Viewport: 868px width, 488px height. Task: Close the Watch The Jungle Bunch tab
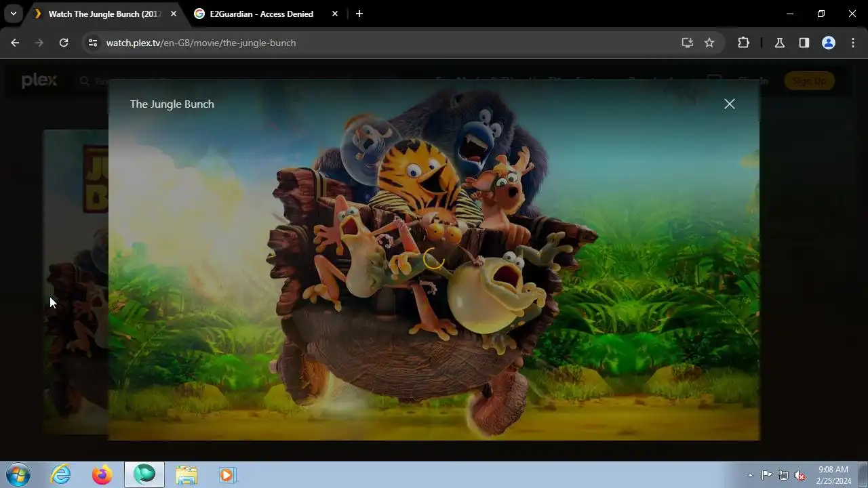click(x=174, y=14)
